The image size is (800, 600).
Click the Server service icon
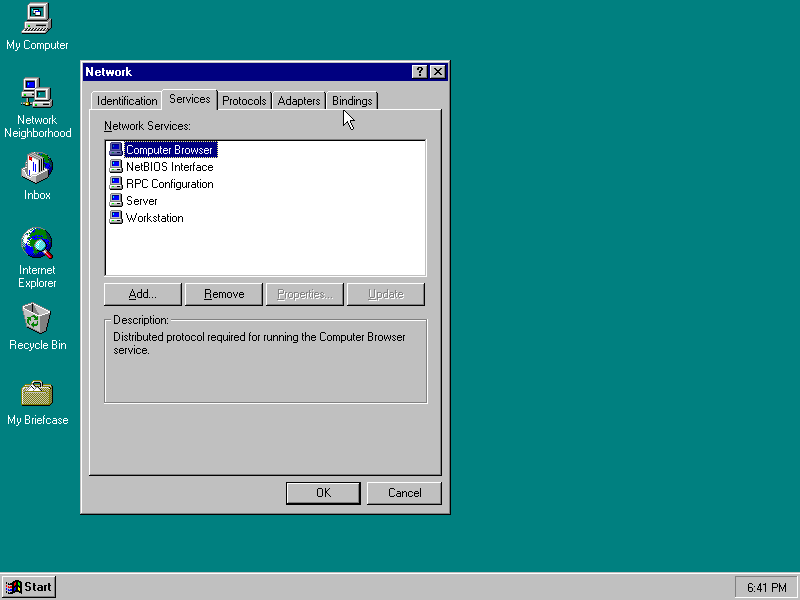pyautogui.click(x=116, y=201)
